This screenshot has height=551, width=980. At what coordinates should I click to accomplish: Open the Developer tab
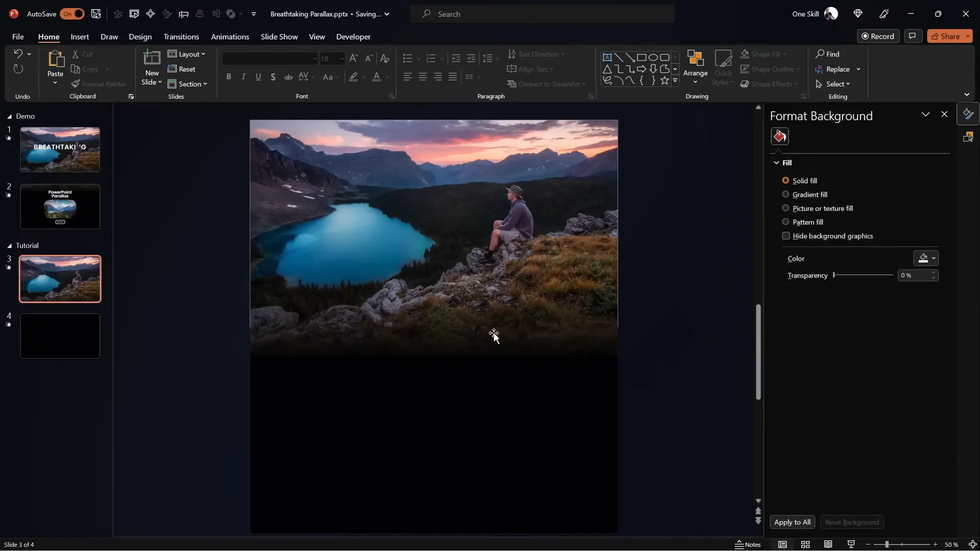point(353,37)
